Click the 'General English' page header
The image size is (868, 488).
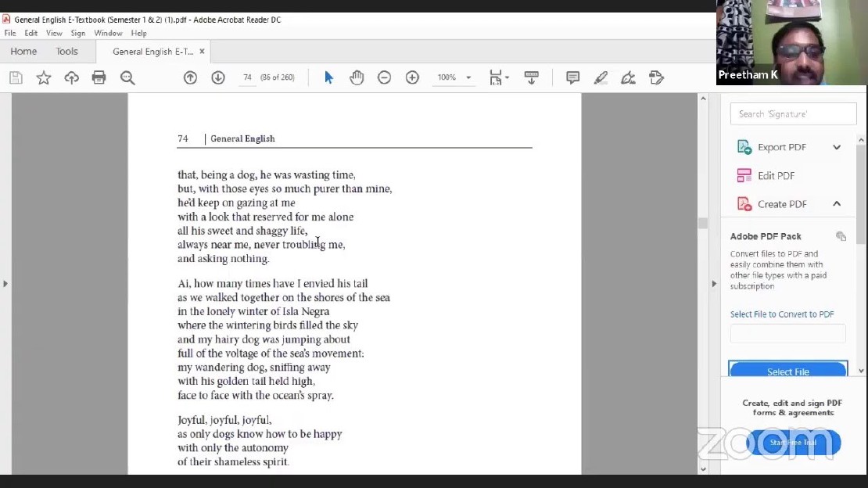tap(242, 138)
